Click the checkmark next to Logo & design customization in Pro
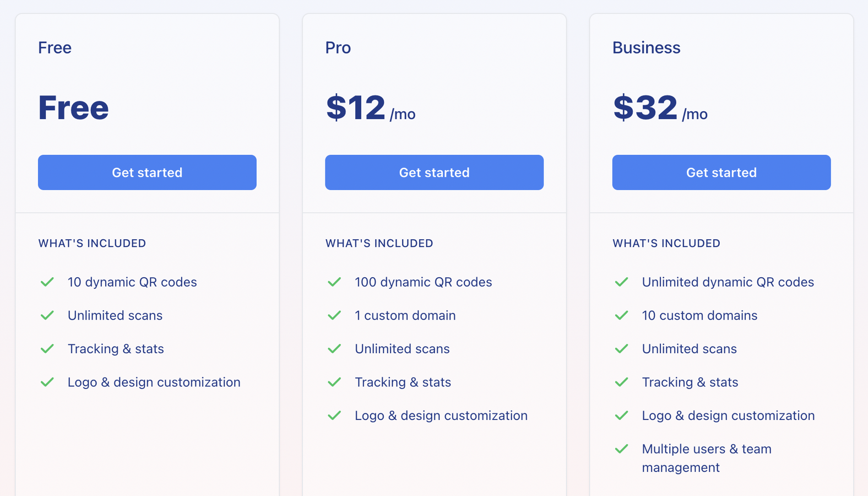Viewport: 868px width, 496px height. [x=334, y=416]
